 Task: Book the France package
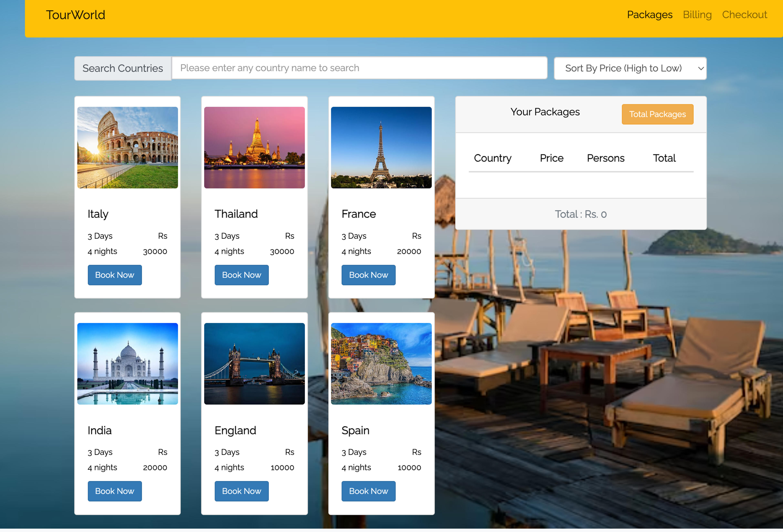click(368, 275)
